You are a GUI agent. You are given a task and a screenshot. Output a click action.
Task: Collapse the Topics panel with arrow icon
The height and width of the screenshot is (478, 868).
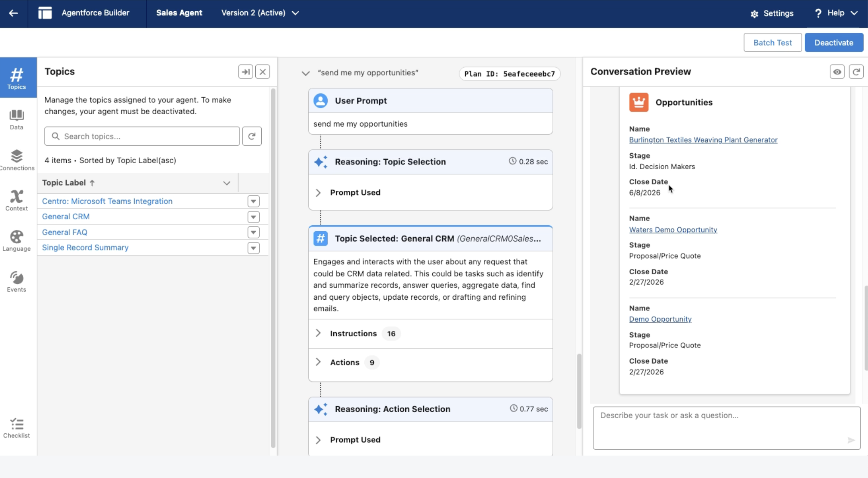click(245, 71)
